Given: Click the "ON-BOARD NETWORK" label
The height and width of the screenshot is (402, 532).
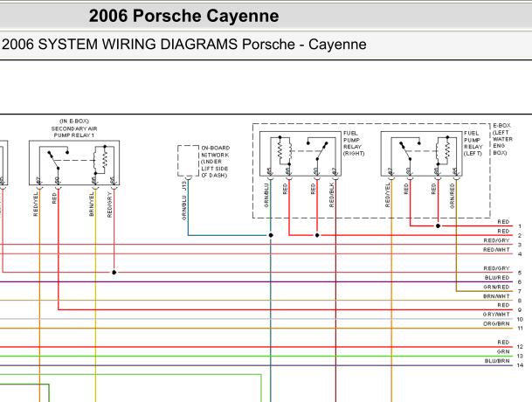Looking at the screenshot, I should pos(216,151).
